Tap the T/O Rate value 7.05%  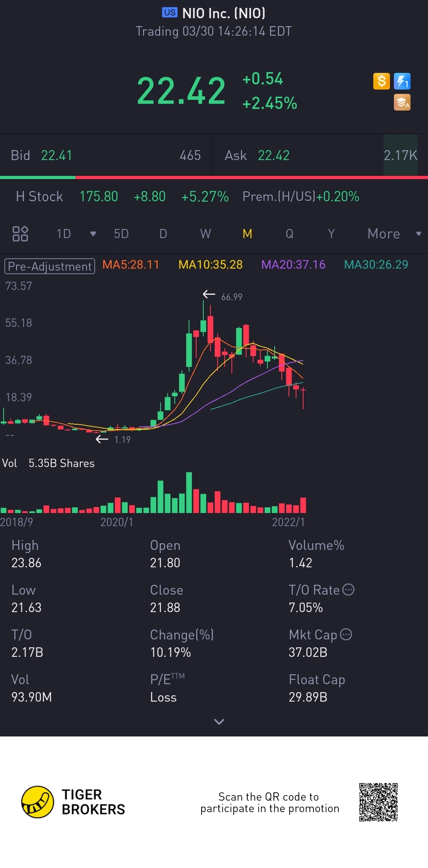coord(306,607)
